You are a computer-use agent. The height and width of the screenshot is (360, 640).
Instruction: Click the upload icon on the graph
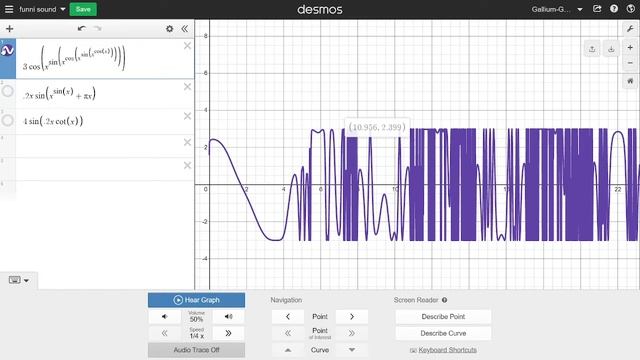592,49
